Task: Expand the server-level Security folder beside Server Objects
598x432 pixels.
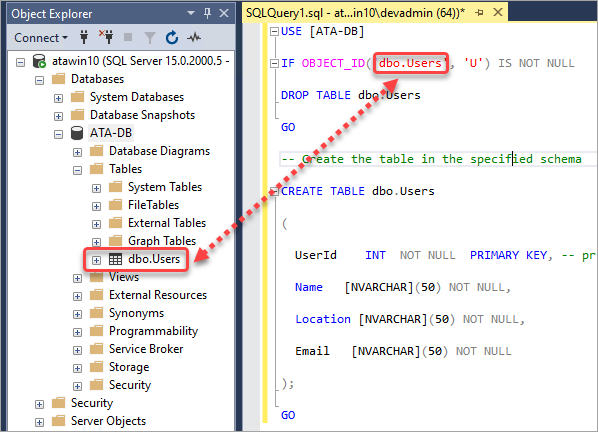Action: 39,404
